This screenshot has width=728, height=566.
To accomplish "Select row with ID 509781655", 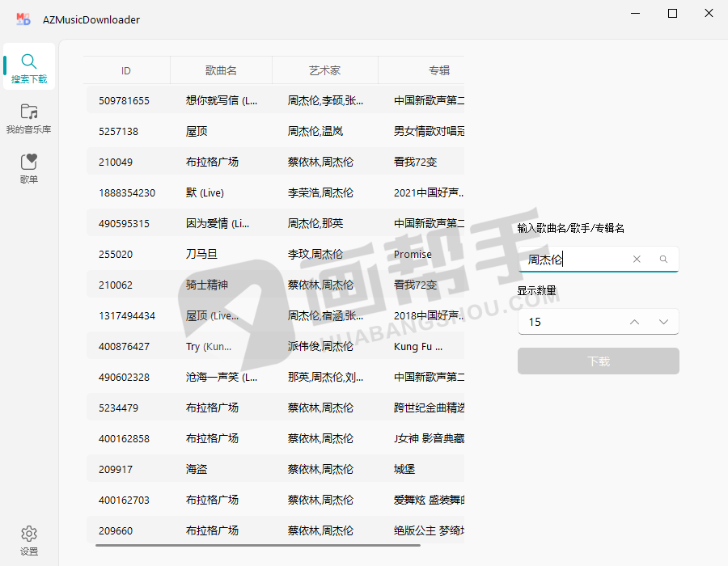I will point(275,100).
